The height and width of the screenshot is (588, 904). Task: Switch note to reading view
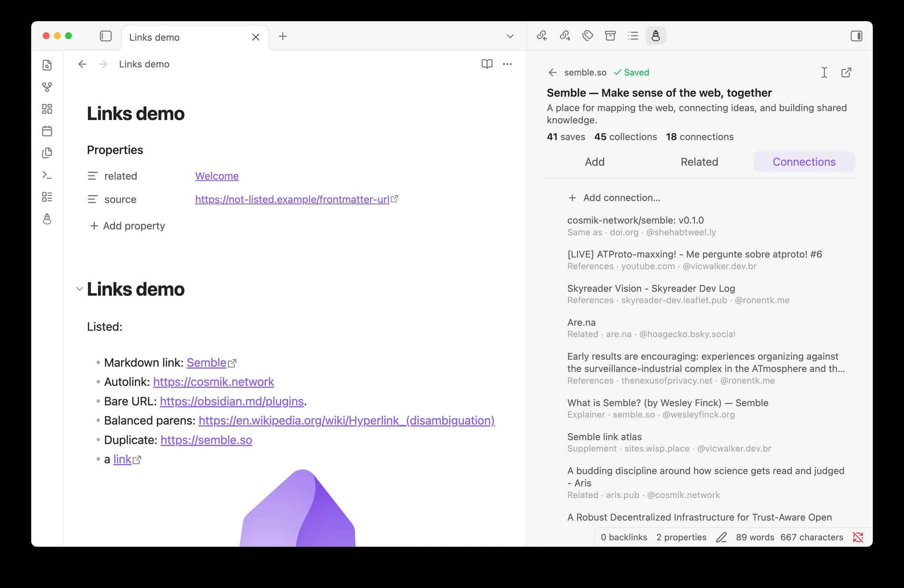click(487, 64)
